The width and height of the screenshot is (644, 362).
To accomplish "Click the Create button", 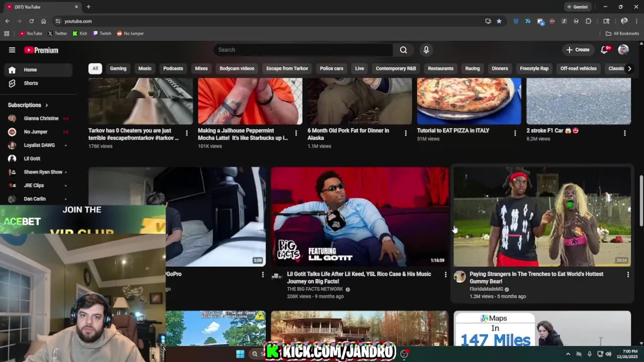I will (x=578, y=50).
